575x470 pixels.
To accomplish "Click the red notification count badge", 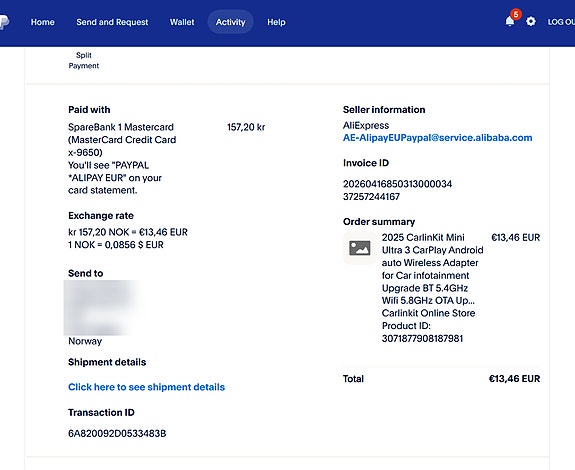I will [x=516, y=14].
